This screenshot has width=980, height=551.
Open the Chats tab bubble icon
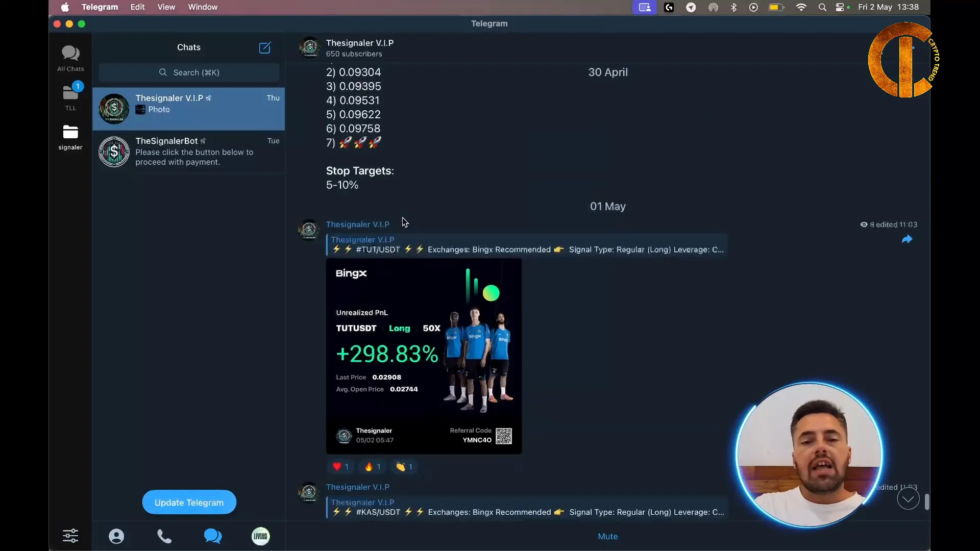tap(213, 536)
